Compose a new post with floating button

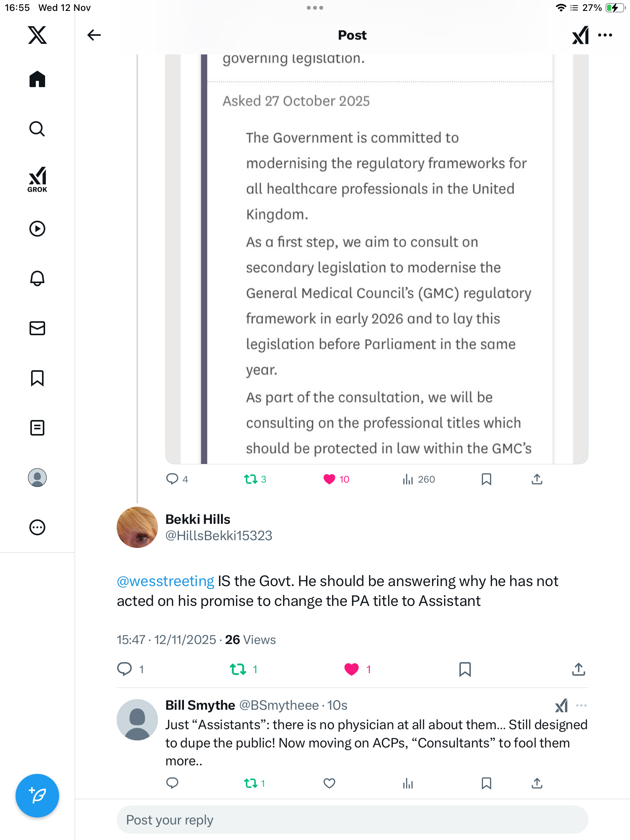tap(37, 795)
